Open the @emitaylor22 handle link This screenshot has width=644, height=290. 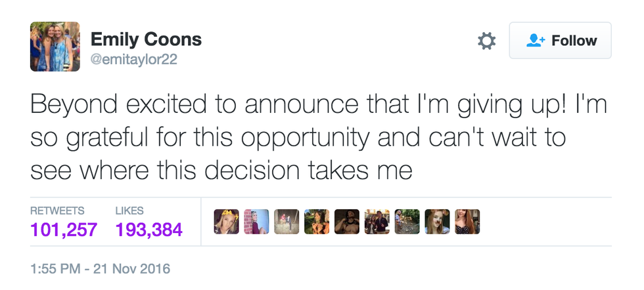click(x=133, y=60)
